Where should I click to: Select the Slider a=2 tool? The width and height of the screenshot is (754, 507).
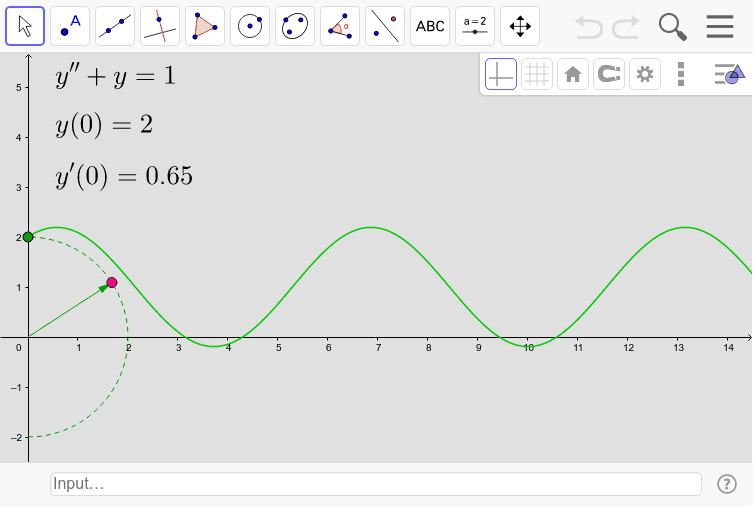[x=475, y=26]
